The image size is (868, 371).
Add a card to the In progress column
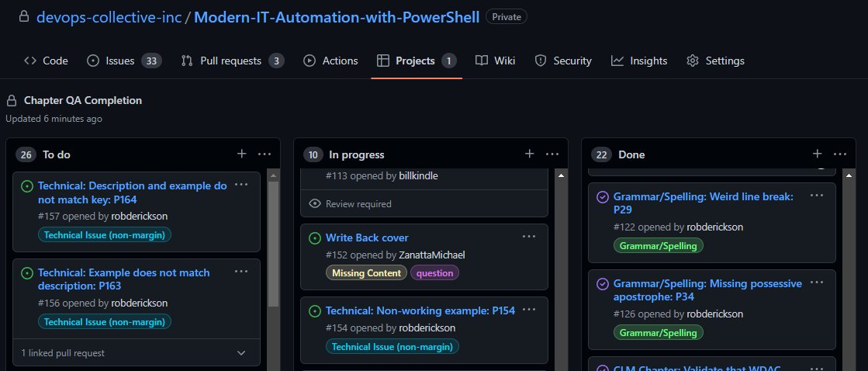pyautogui.click(x=529, y=154)
